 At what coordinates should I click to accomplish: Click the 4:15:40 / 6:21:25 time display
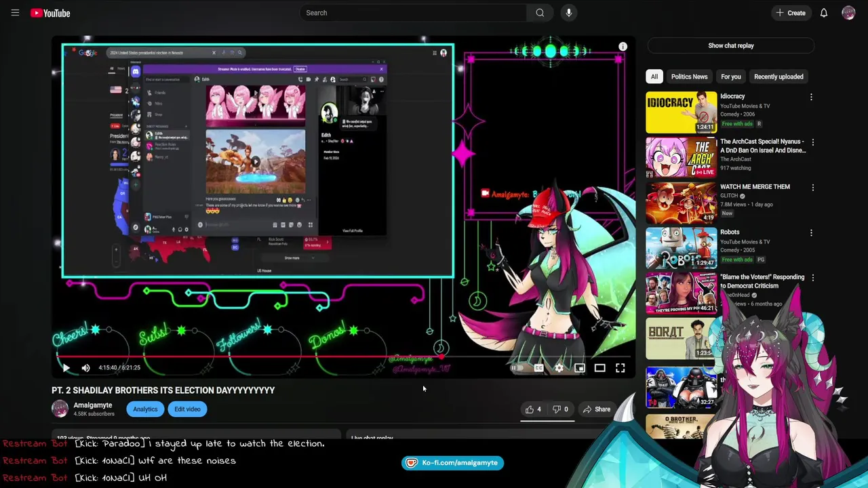point(119,367)
